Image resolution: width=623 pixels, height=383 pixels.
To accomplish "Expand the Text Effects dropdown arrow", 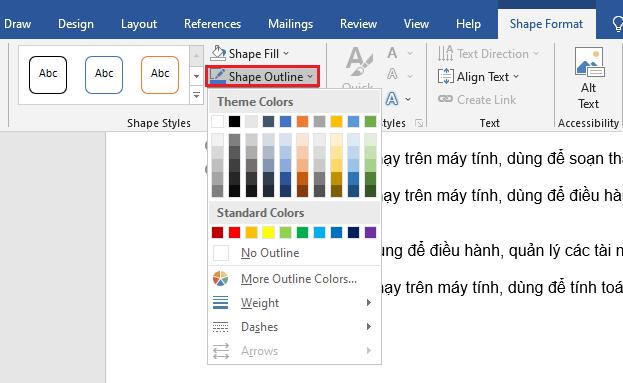I will click(408, 99).
